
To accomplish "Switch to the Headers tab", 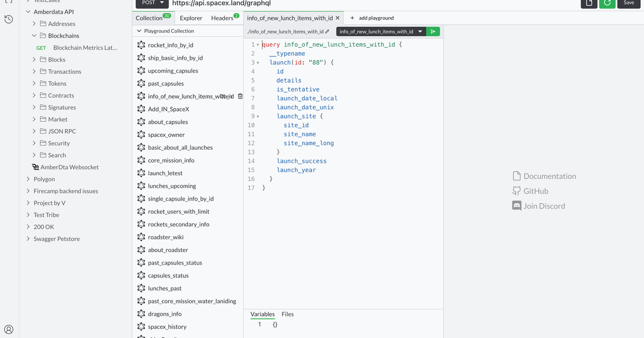I will click(225, 18).
